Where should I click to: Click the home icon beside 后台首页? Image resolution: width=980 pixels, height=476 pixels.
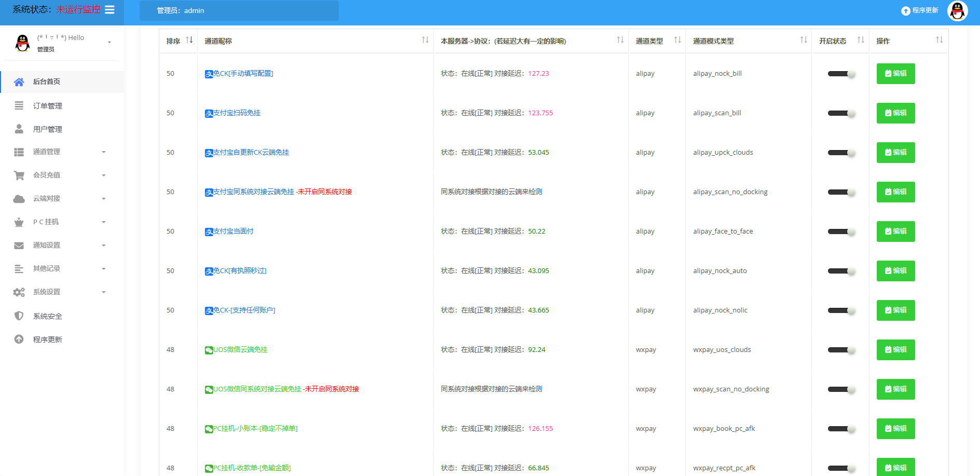[x=19, y=82]
